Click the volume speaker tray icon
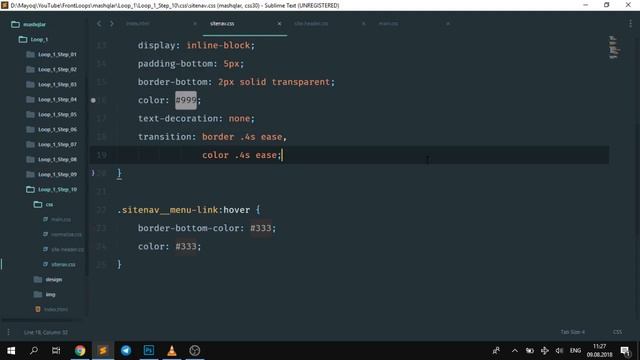 [x=559, y=351]
